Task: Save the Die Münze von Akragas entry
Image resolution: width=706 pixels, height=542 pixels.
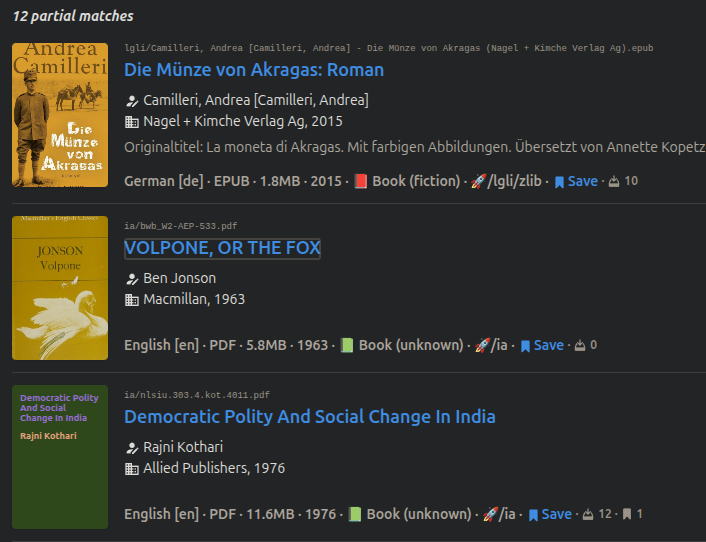Action: coord(576,181)
